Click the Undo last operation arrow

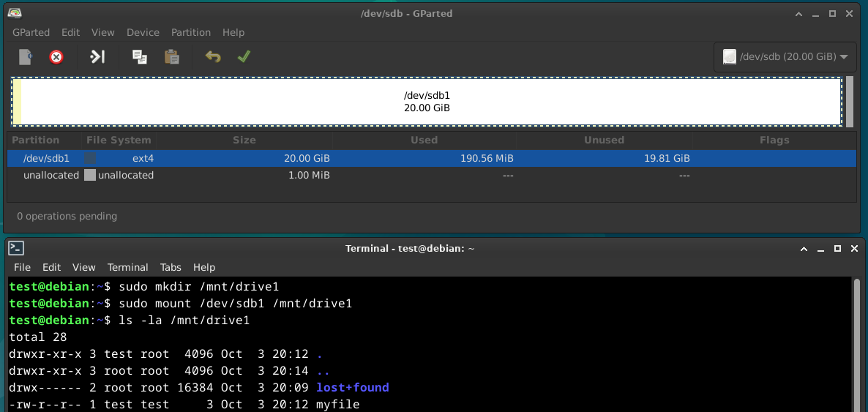tap(213, 57)
